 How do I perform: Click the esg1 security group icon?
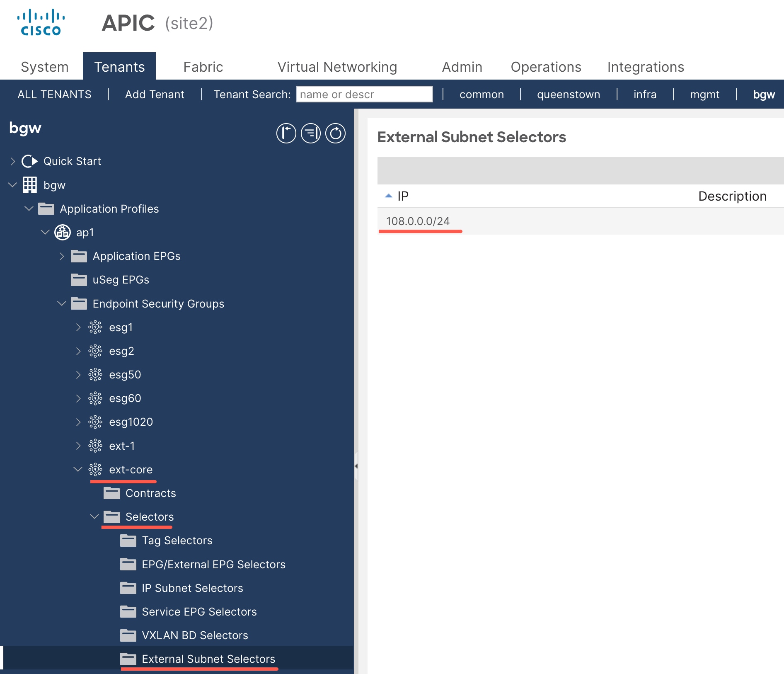point(95,327)
